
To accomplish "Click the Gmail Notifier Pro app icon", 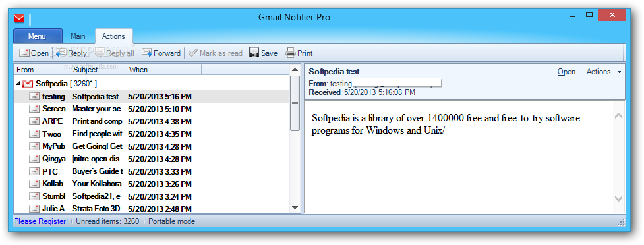I will (x=19, y=19).
